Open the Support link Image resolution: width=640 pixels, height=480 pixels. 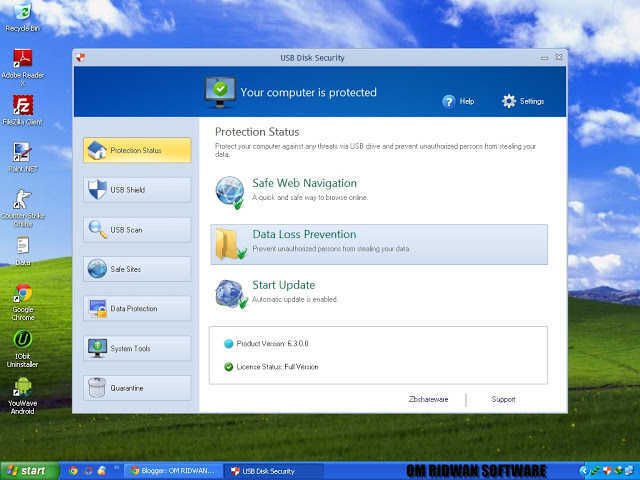[503, 399]
